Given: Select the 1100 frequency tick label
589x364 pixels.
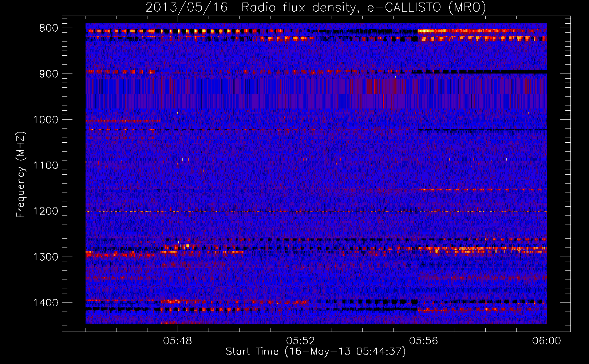Looking at the screenshot, I should point(46,166).
